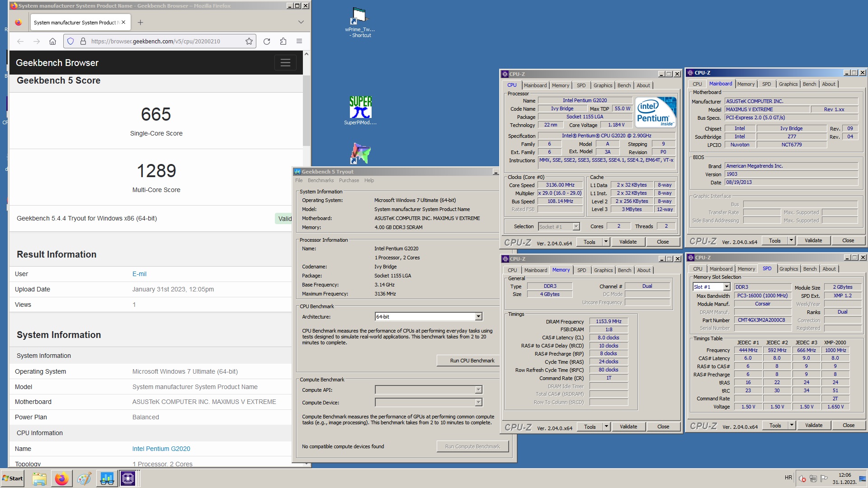
Task: Open the Explorer folder taskbar icon
Action: point(39,479)
